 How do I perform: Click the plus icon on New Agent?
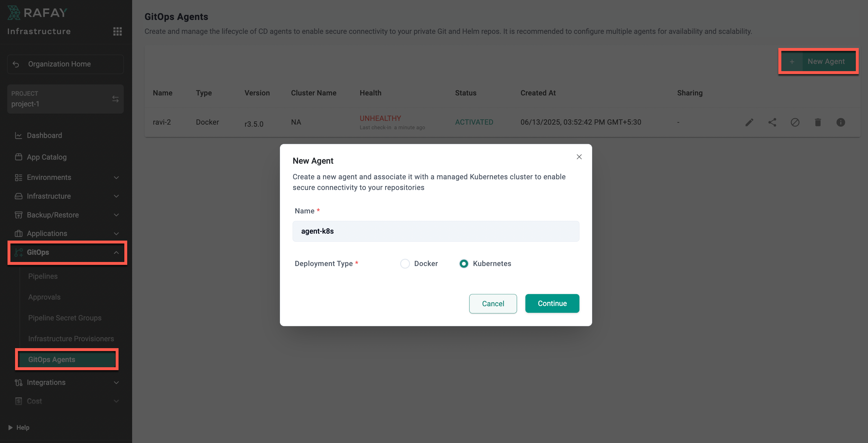point(792,62)
